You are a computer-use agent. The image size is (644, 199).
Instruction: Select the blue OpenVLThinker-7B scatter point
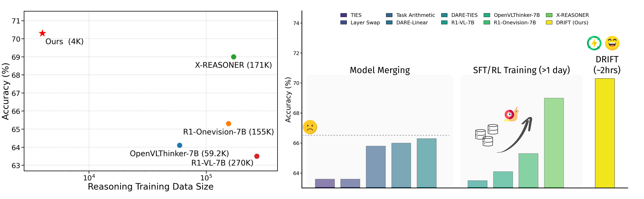[x=179, y=145]
